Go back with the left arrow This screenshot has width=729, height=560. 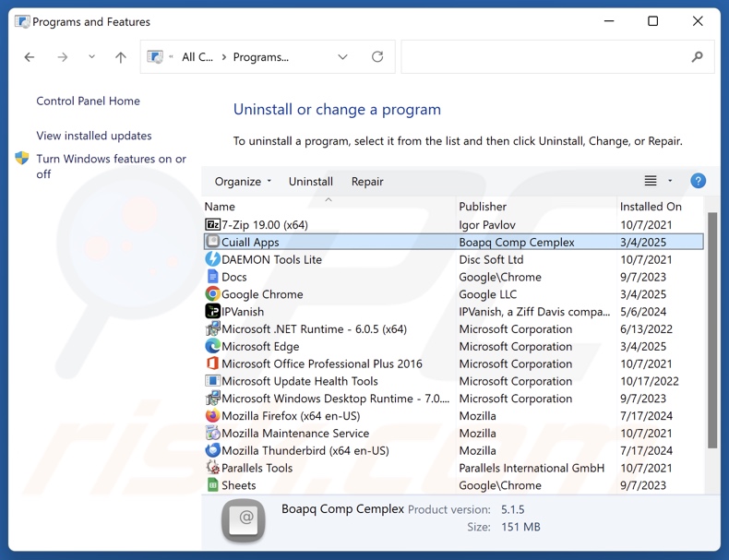click(x=30, y=57)
